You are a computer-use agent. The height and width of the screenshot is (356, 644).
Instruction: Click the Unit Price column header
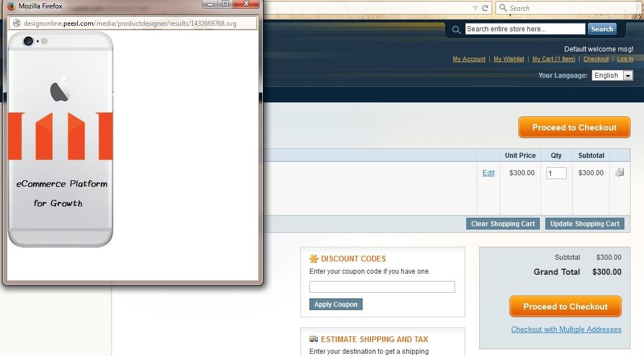(x=520, y=156)
